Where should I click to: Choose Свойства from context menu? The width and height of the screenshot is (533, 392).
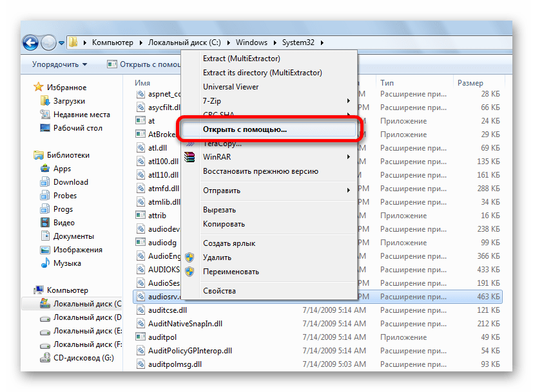(x=219, y=291)
